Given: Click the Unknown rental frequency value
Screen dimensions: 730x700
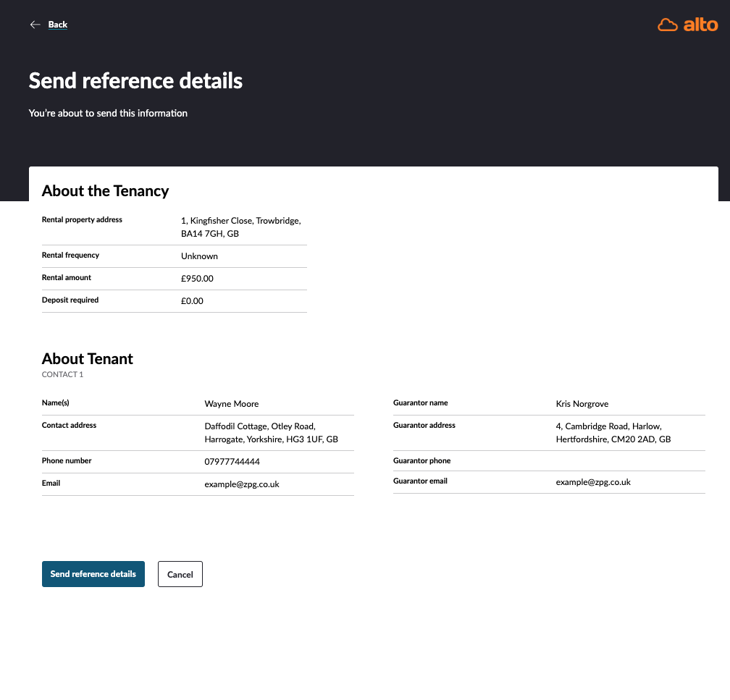Looking at the screenshot, I should click(x=199, y=256).
